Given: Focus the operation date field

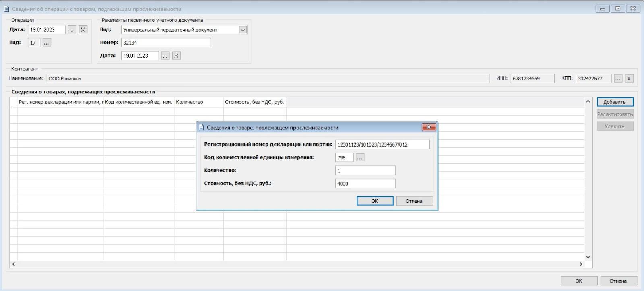Looking at the screenshot, I should pos(47,30).
